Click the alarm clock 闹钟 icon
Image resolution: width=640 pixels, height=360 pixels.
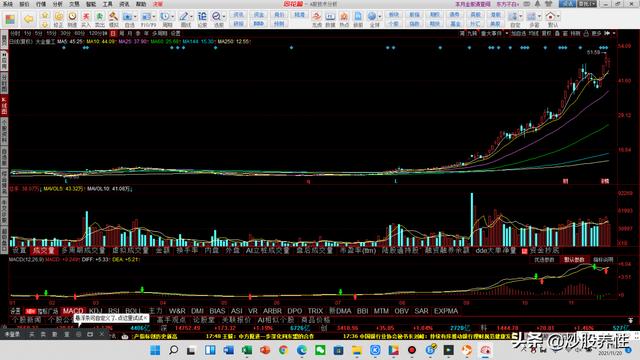click(x=72, y=16)
